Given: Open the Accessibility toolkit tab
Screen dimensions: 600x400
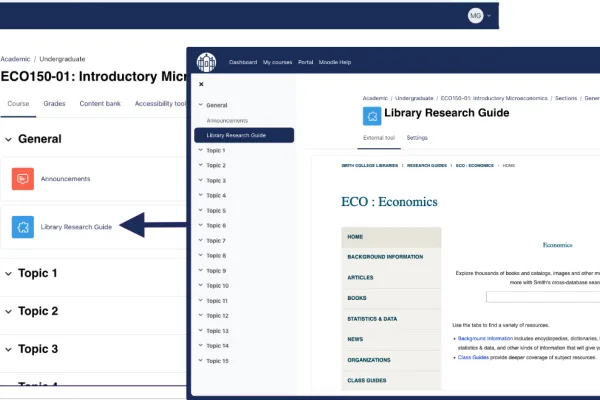Looking at the screenshot, I should [160, 104].
